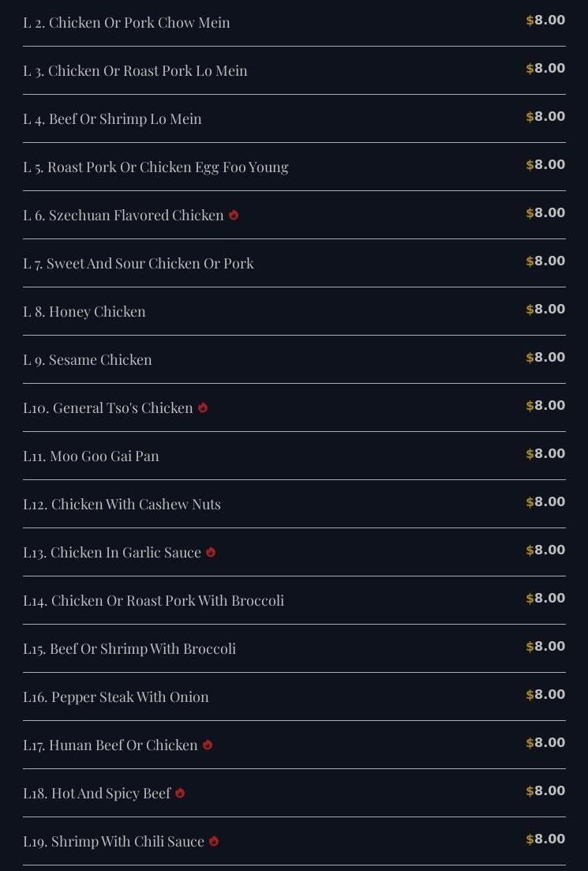The height and width of the screenshot is (871, 588).
Task: Choose L11. Moo Goo Gai Pan
Action: point(91,456)
